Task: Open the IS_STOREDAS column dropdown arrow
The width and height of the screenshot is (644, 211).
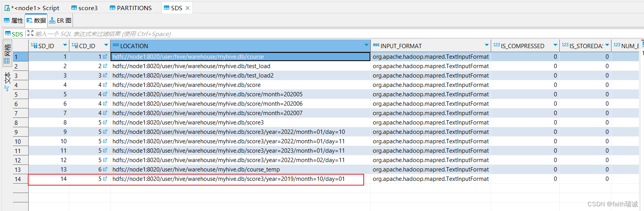Action: [x=607, y=45]
